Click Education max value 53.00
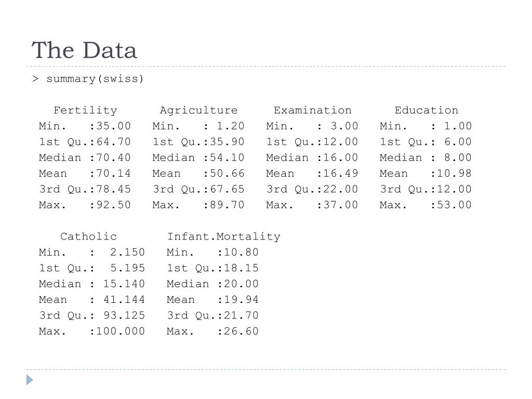 [454, 205]
